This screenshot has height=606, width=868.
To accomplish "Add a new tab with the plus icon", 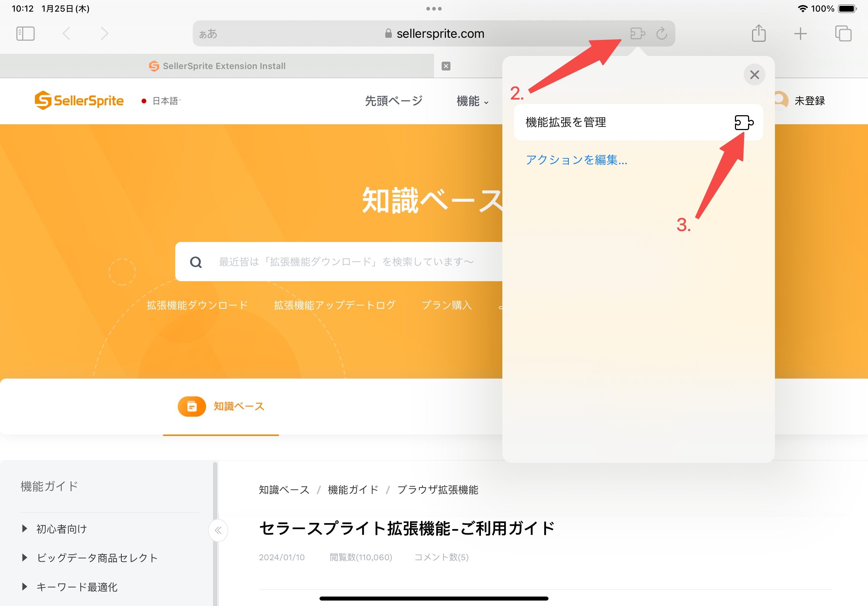I will [800, 34].
